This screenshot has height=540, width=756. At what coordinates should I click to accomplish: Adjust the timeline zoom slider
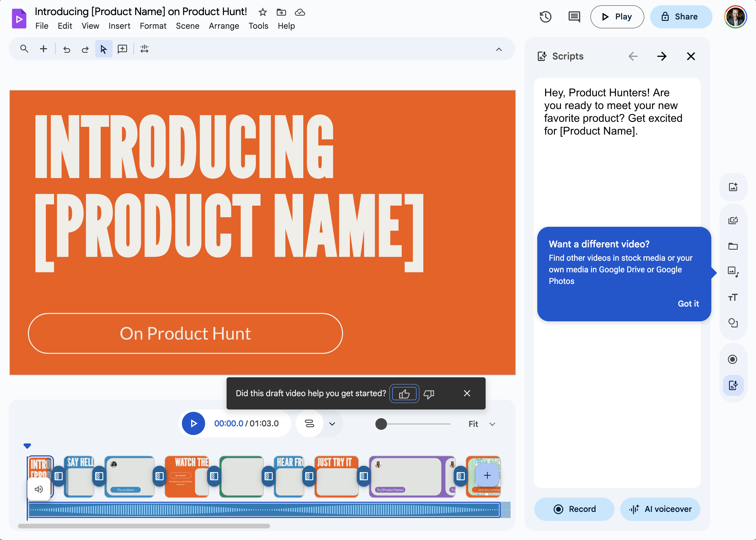381,424
